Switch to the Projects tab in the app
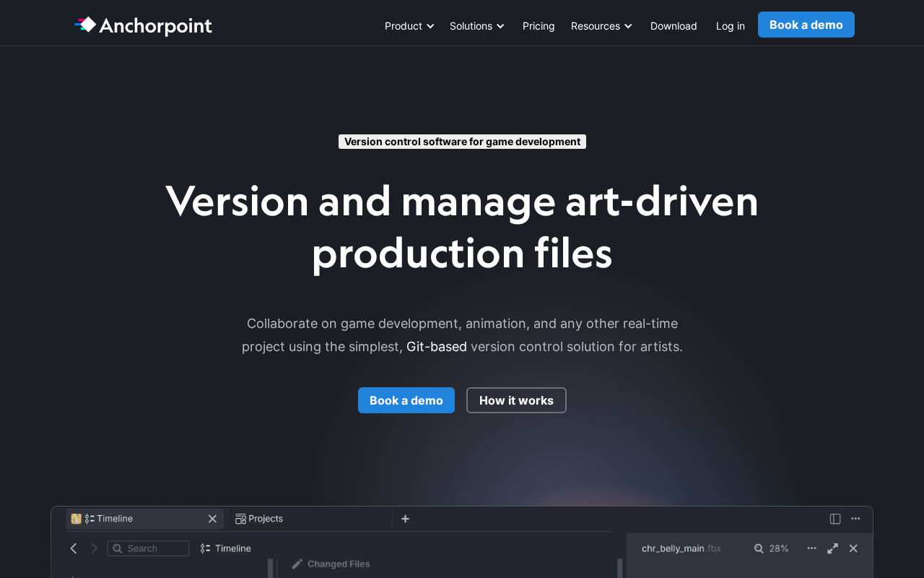The height and width of the screenshot is (578, 924). click(259, 519)
